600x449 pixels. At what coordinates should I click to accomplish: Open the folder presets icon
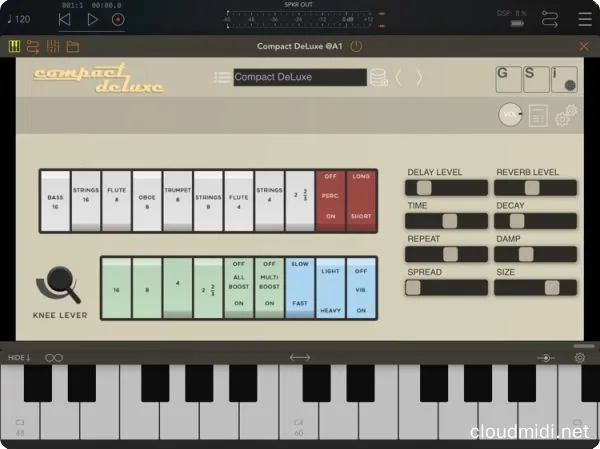(x=73, y=47)
